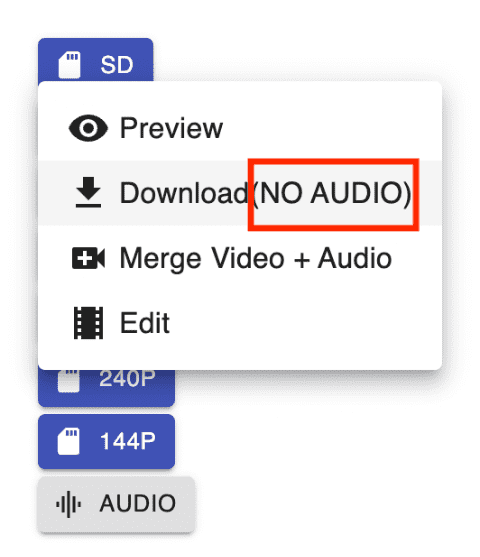Click the word Audio in Merge entry
The height and width of the screenshot is (557, 480).
(355, 258)
